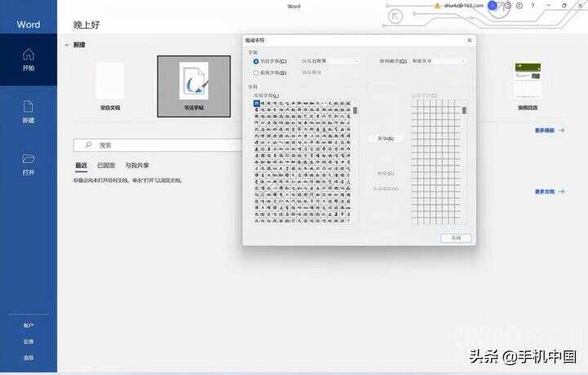The width and height of the screenshot is (588, 375).
Task: Select the blank document thumbnail
Action: click(x=110, y=81)
